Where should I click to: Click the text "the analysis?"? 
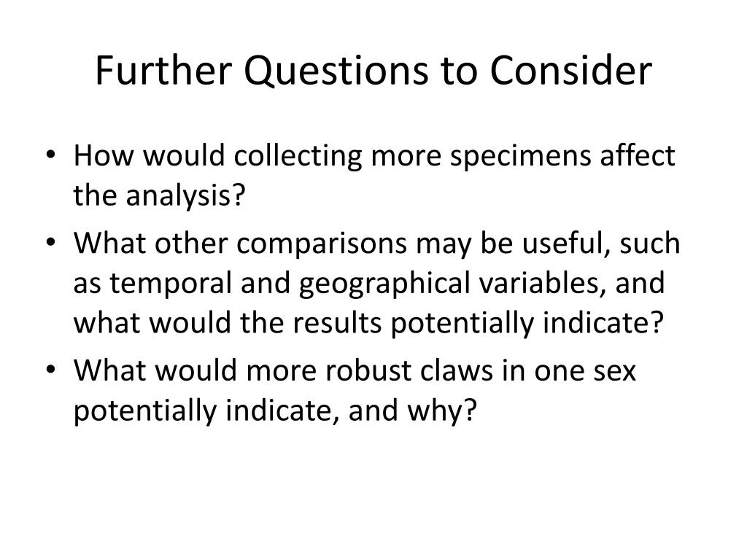click(159, 195)
